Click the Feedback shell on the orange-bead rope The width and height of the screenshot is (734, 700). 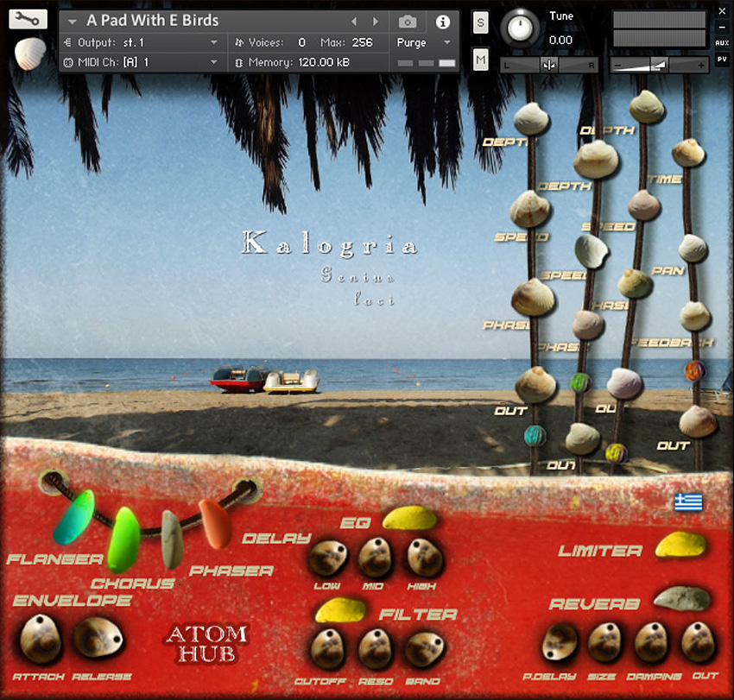pos(694,316)
